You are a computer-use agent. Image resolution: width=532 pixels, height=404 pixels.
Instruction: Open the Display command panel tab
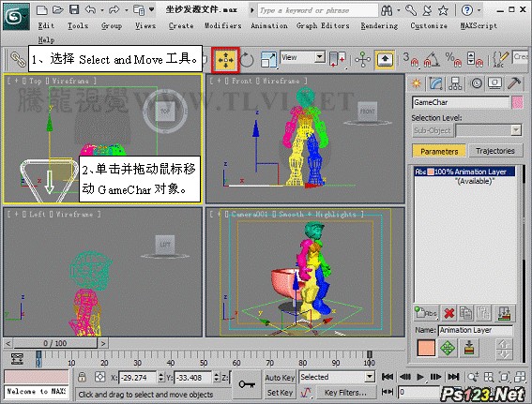coord(495,83)
